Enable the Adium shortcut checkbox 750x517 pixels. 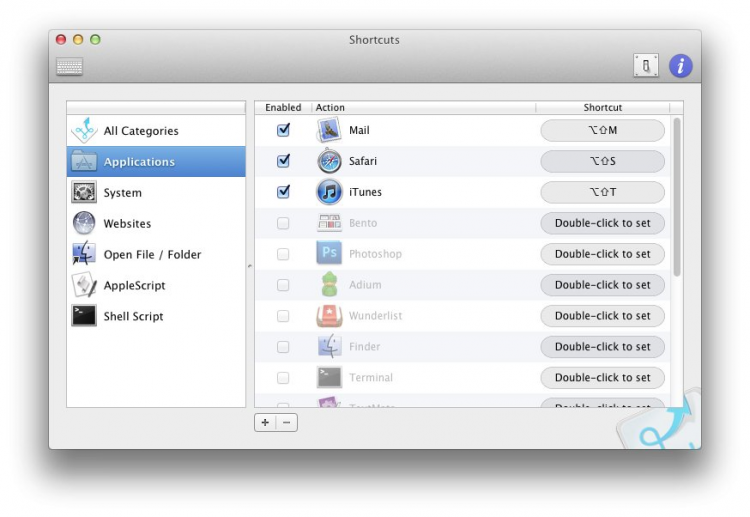[x=283, y=285]
